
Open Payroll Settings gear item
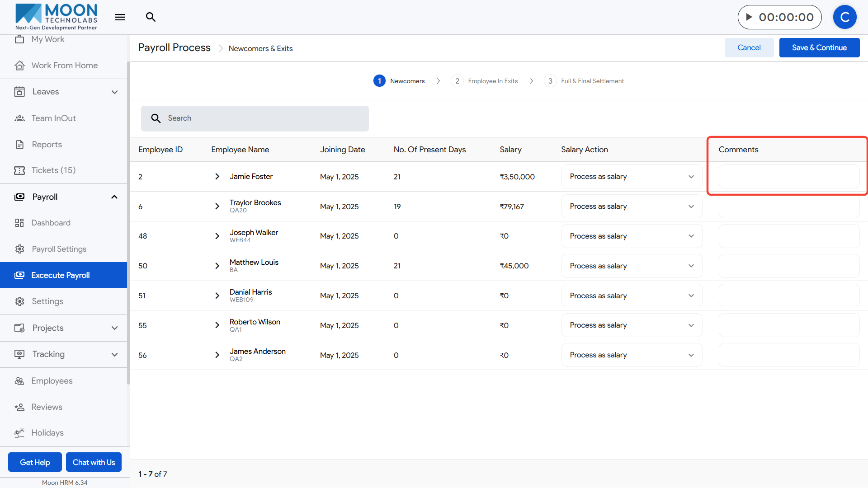59,249
